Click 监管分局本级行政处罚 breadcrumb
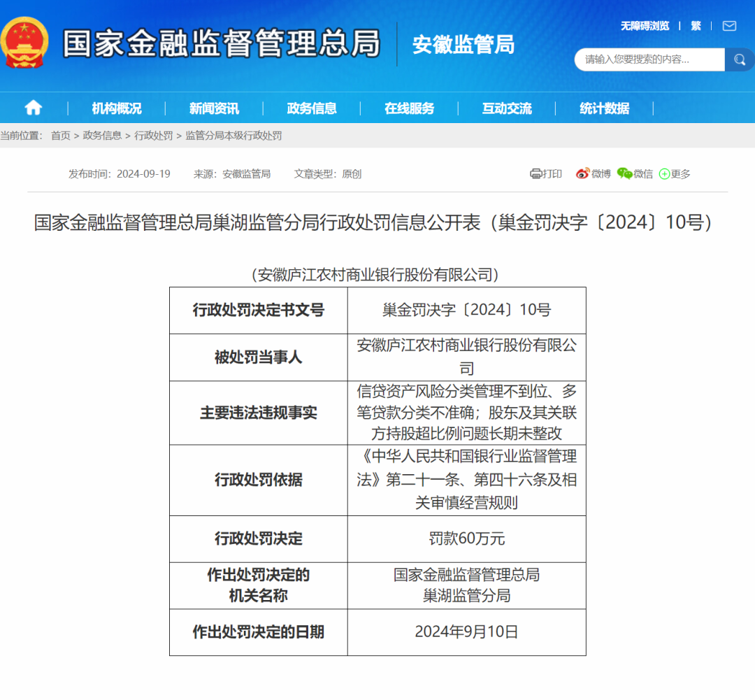The image size is (755, 700). coord(233,136)
